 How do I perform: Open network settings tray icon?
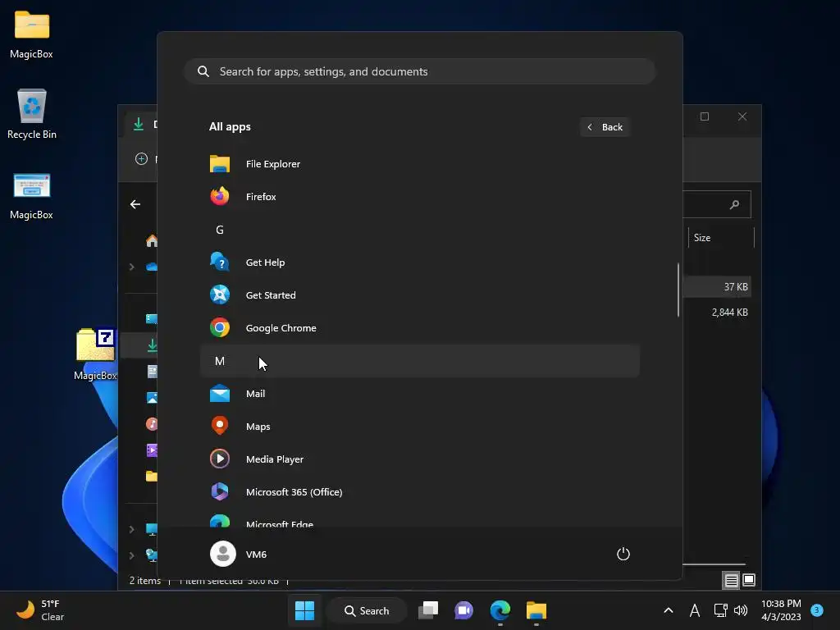(x=720, y=610)
